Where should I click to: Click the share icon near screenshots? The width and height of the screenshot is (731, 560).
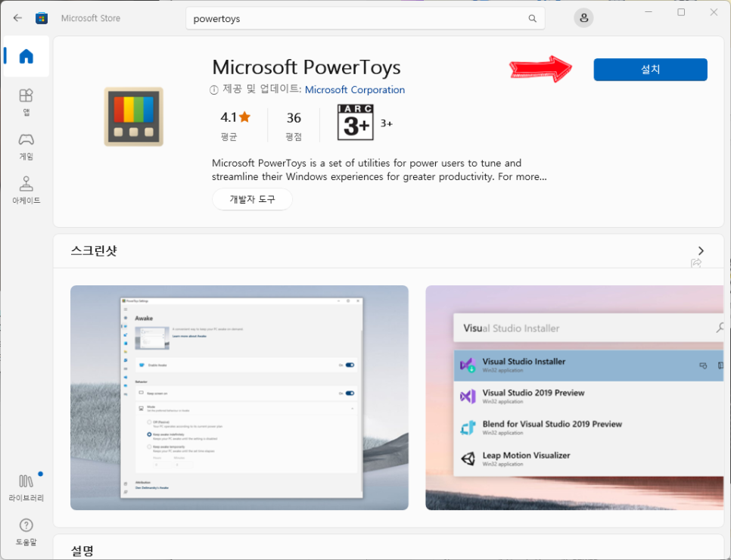pyautogui.click(x=696, y=263)
